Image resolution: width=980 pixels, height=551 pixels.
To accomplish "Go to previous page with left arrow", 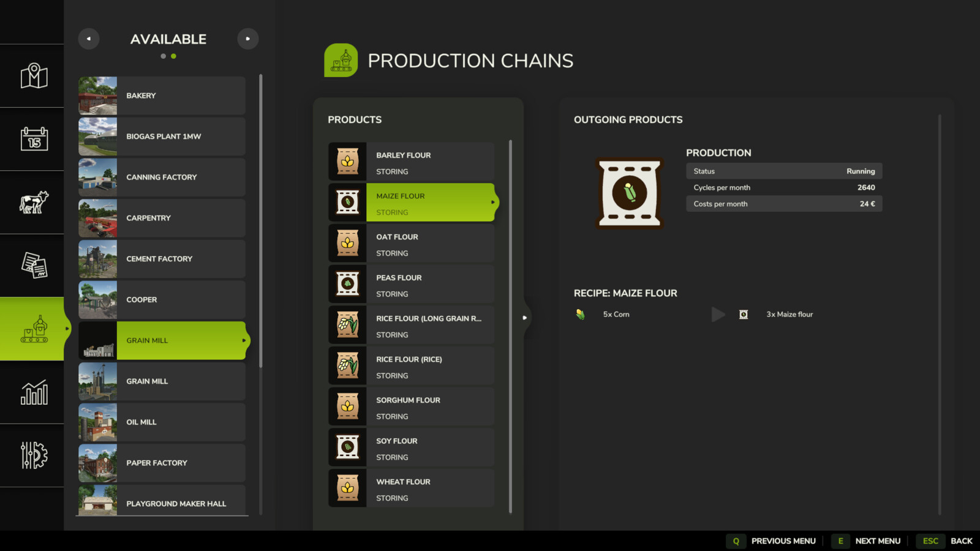I will 89,39.
